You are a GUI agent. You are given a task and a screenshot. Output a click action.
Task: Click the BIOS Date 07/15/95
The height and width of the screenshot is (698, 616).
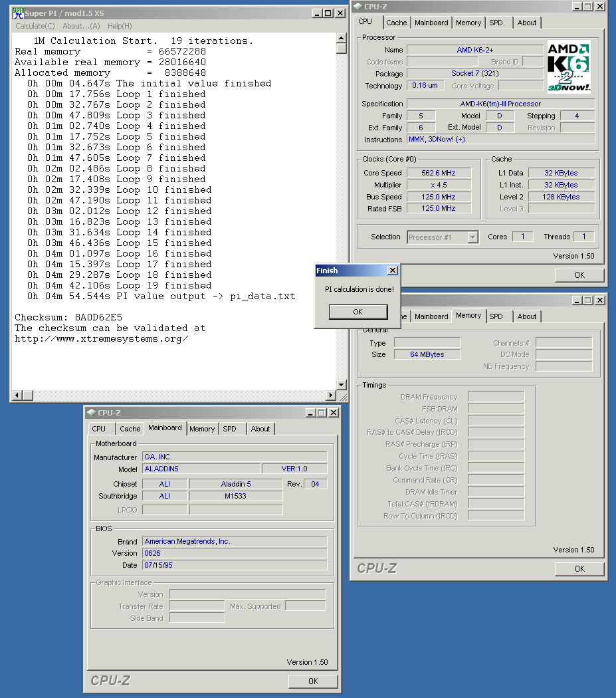tap(235, 565)
